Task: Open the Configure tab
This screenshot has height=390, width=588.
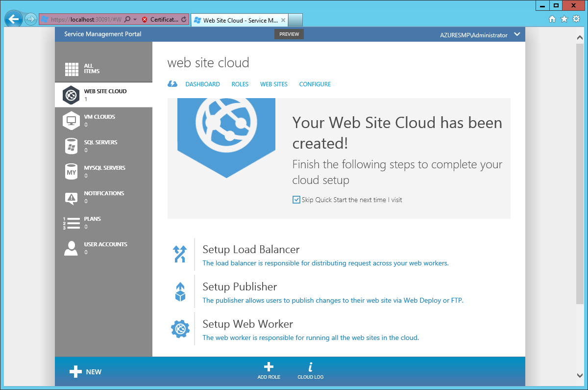Action: (x=315, y=84)
